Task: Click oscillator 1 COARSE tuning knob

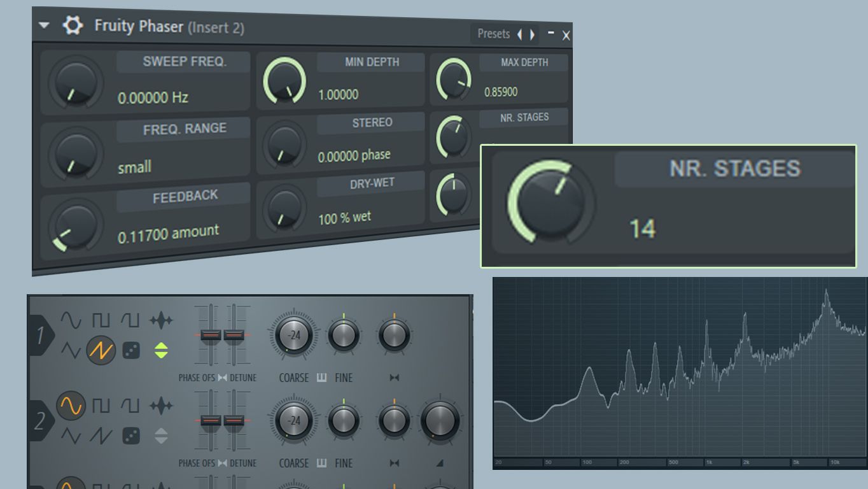Action: (x=294, y=335)
